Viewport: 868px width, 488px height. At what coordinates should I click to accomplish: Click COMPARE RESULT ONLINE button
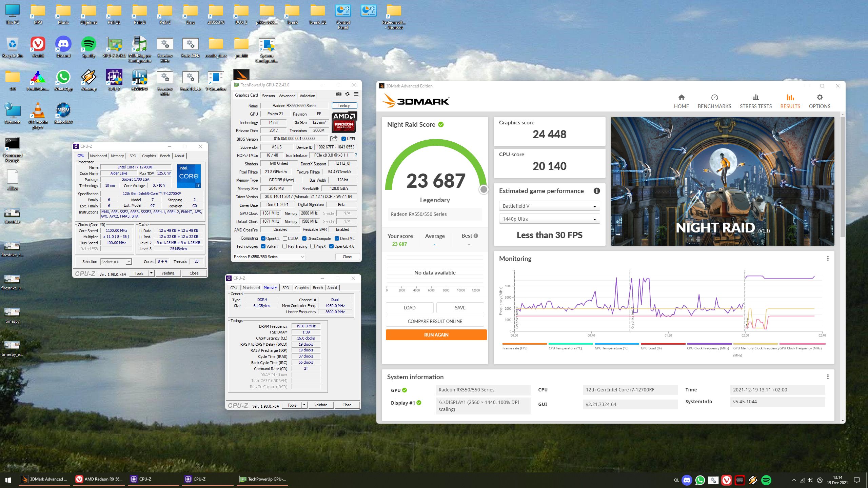pyautogui.click(x=435, y=321)
